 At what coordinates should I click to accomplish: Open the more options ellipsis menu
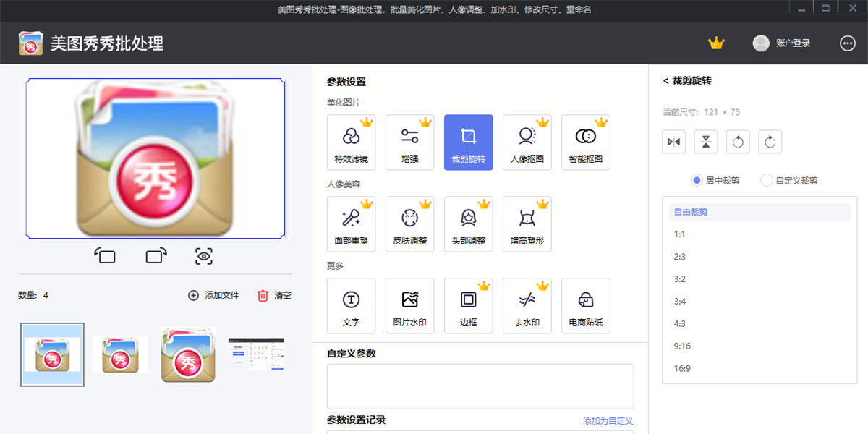coord(848,43)
